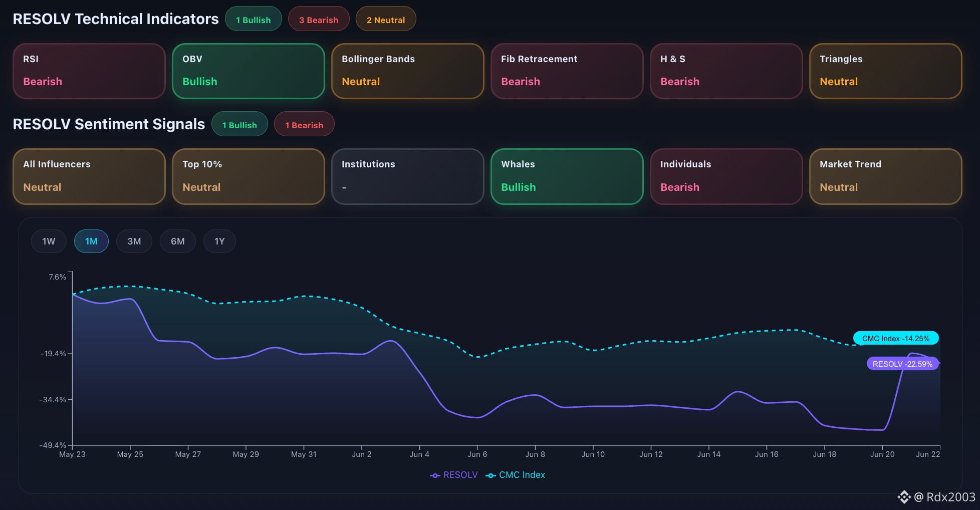Image resolution: width=980 pixels, height=510 pixels.
Task: Open the All Influencers sentiment card
Action: click(89, 176)
